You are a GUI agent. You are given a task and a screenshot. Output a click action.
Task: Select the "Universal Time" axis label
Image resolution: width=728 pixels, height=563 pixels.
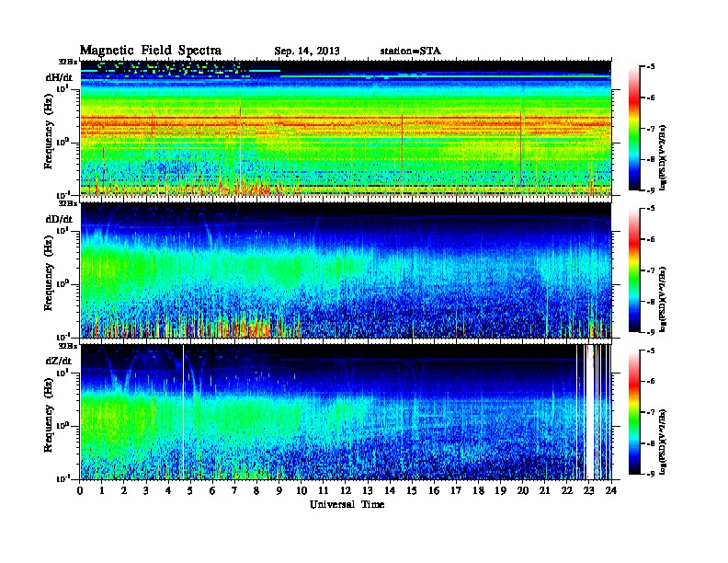pos(347,504)
